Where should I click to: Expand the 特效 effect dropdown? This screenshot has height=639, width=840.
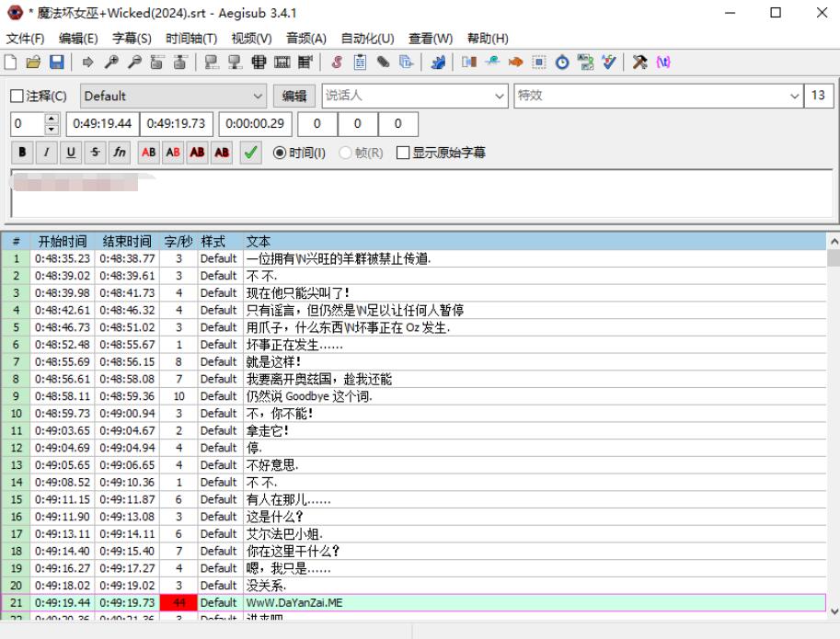795,97
